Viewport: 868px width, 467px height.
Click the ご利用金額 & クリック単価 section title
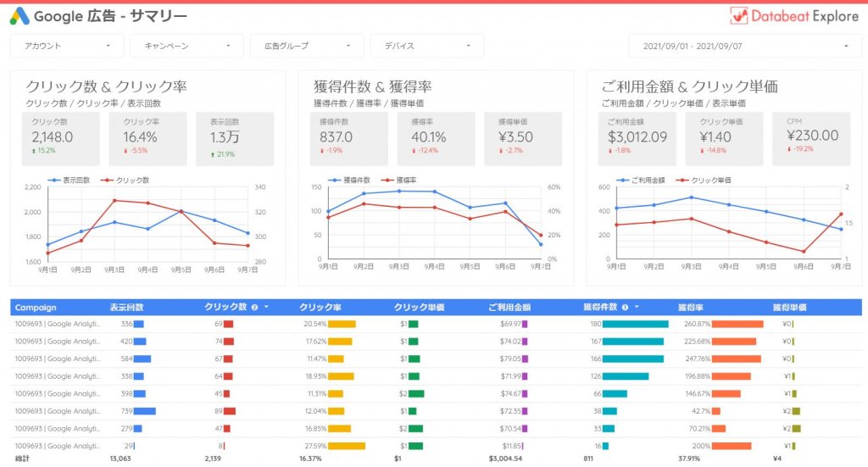tap(689, 86)
